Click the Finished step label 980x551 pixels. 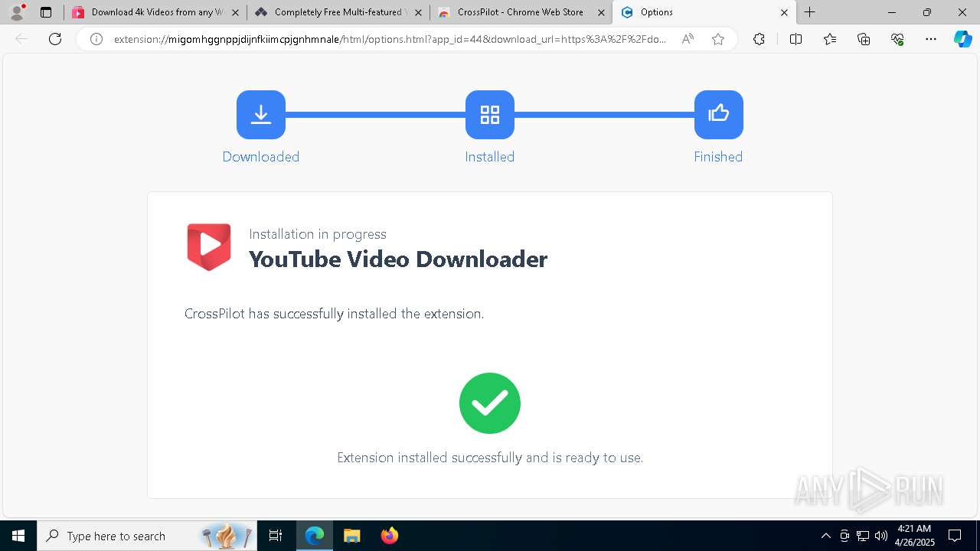pos(718,157)
